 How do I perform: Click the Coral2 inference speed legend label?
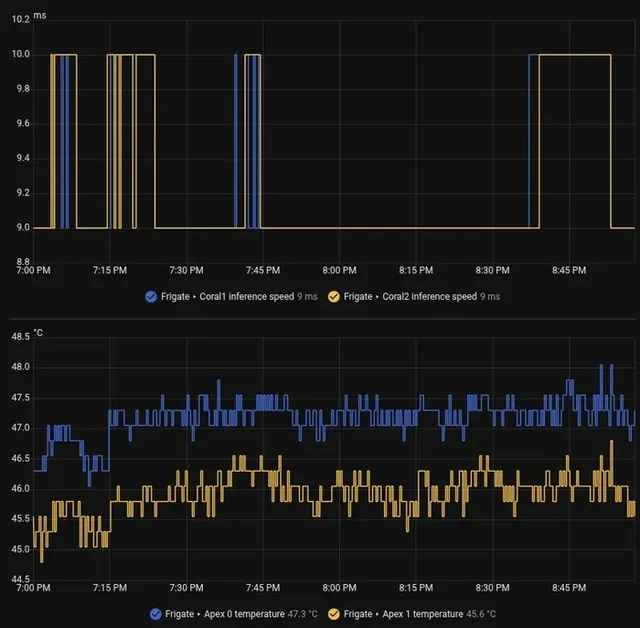[410, 297]
